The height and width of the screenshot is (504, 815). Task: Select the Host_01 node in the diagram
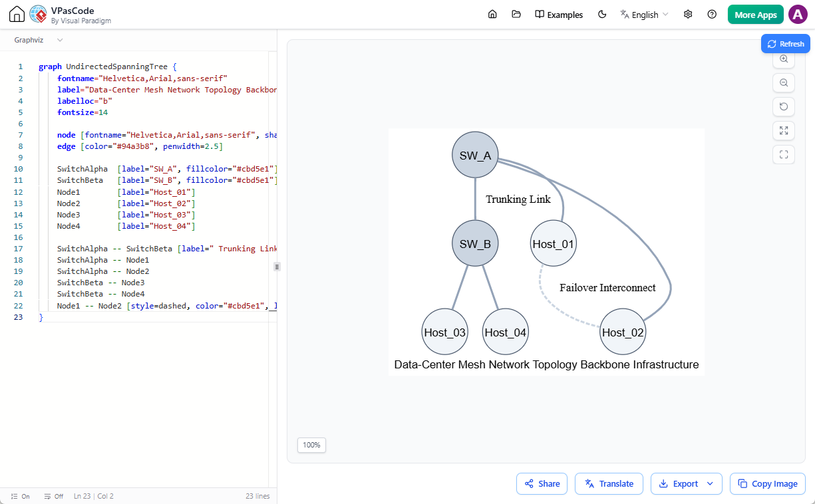[554, 243]
